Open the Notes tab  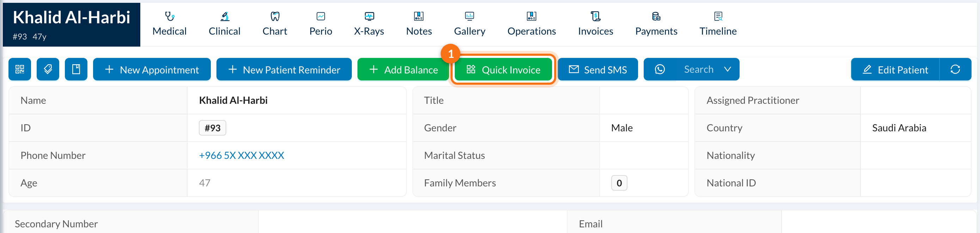click(x=419, y=24)
